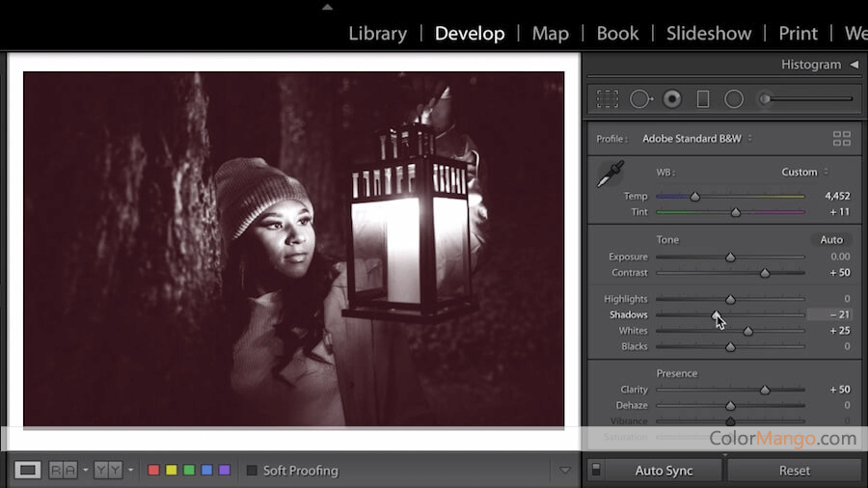The height and width of the screenshot is (488, 868).
Task: Toggle the Auto Sync switch
Action: (595, 471)
